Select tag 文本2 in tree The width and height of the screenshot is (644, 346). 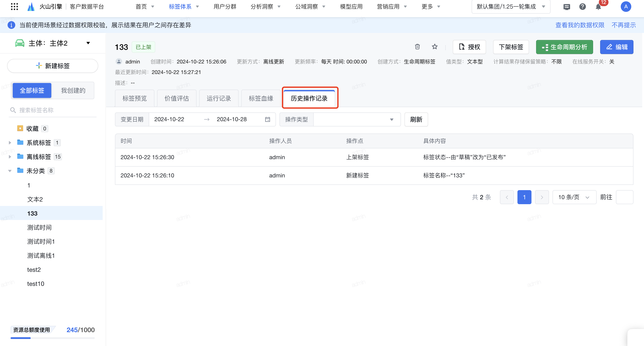pyautogui.click(x=35, y=199)
